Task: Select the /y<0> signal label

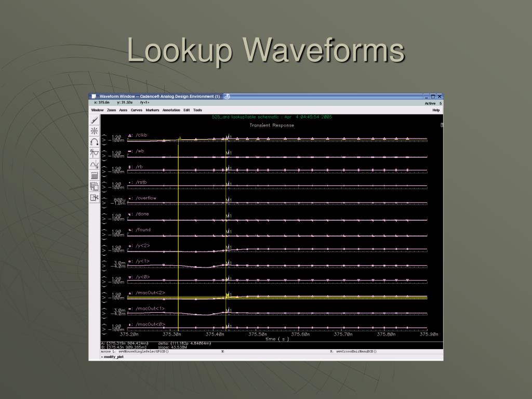Action: 142,277
